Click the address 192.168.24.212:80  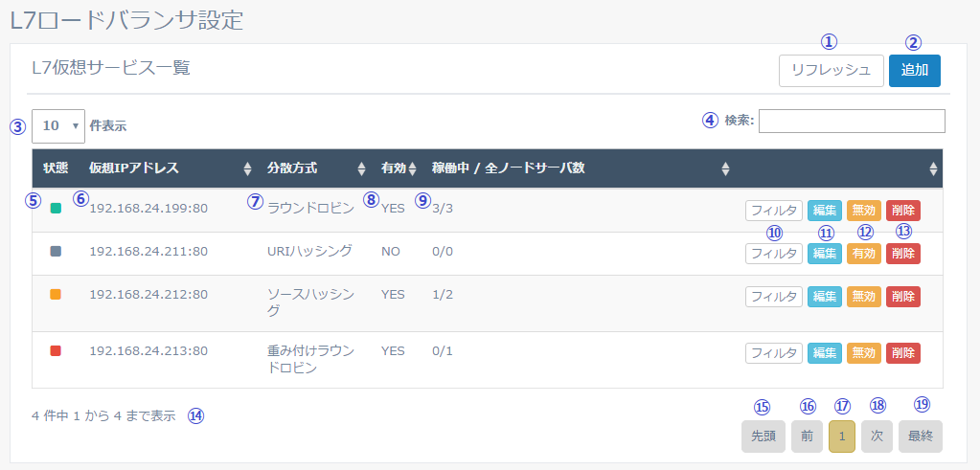(x=148, y=294)
